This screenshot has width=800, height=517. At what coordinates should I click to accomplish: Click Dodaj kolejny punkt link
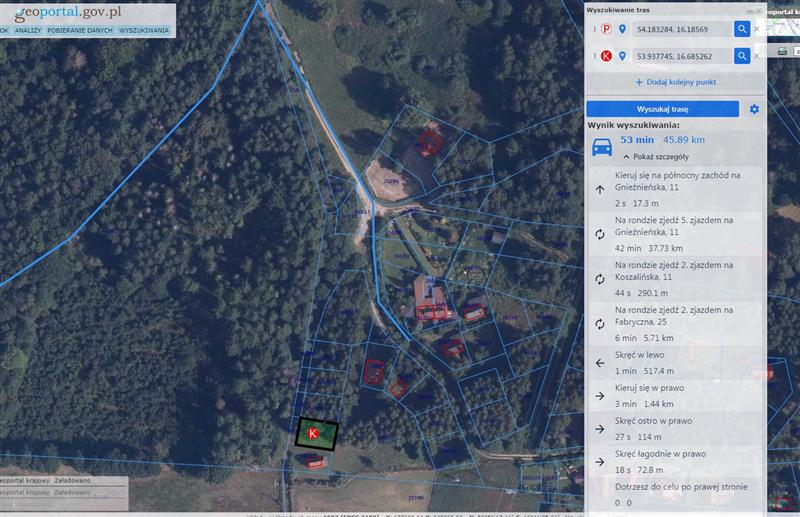point(675,82)
